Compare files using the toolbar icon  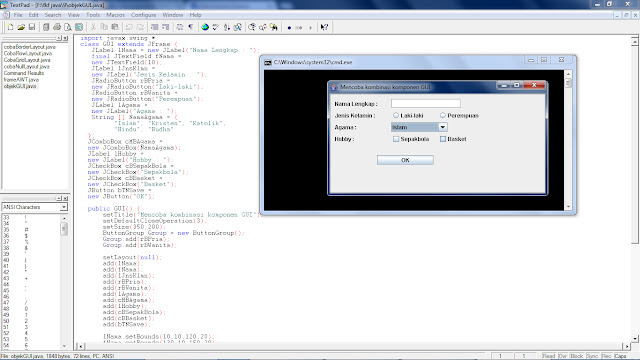tap(238, 27)
